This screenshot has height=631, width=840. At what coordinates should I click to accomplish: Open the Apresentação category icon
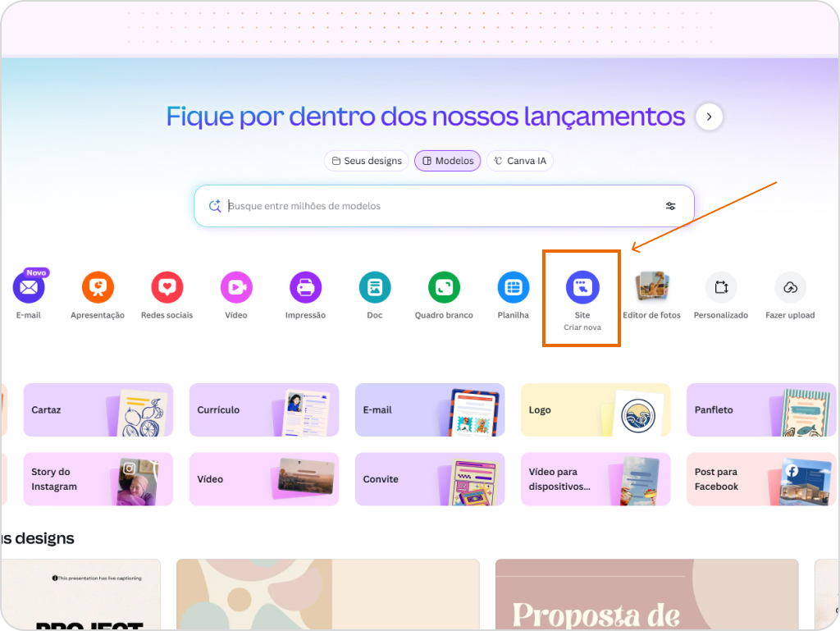pos(98,288)
